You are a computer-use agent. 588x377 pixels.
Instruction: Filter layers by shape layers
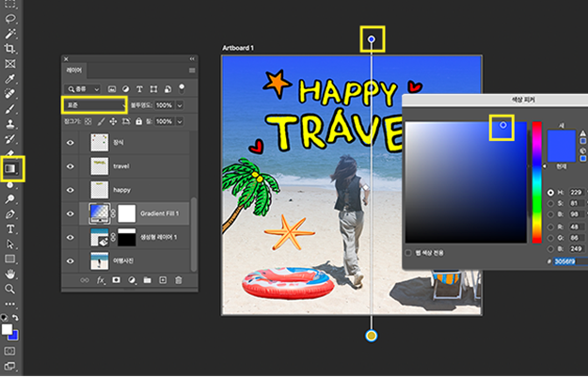pyautogui.click(x=153, y=89)
